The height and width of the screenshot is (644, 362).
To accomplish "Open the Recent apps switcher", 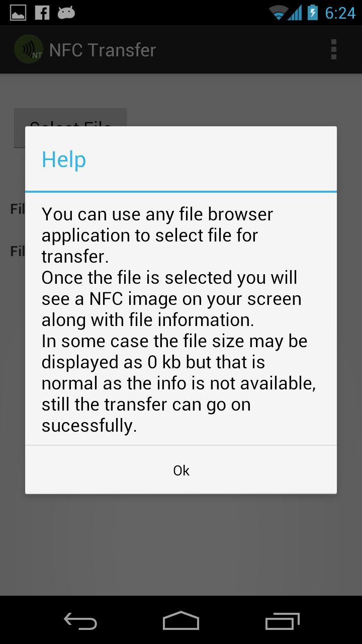I will click(x=282, y=621).
